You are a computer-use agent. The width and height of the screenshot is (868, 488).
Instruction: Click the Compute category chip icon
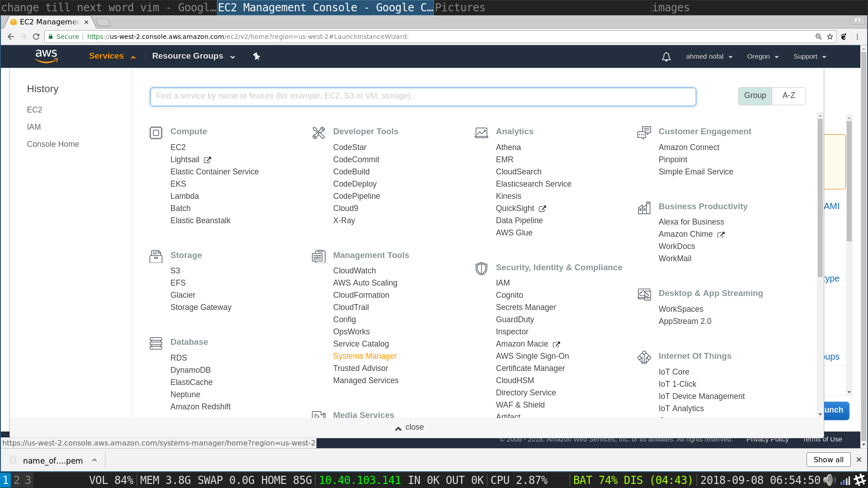[x=156, y=132]
